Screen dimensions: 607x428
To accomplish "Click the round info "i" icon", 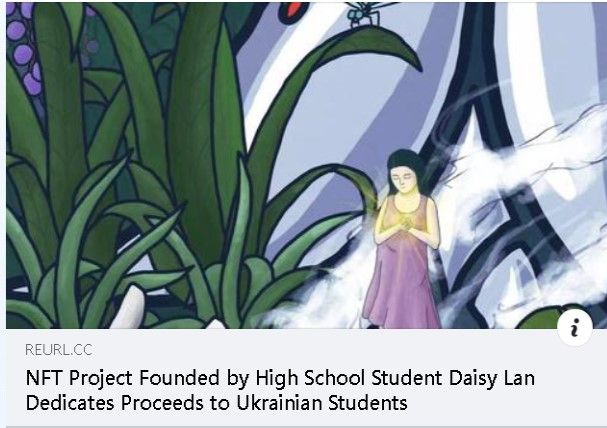I will (x=575, y=328).
